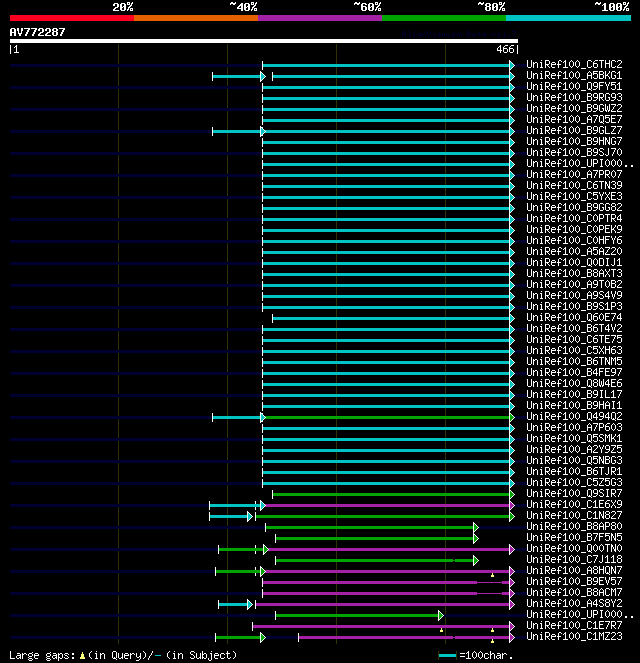This screenshot has height=663, width=640.
Task: Click the UniRef100_B9GLZ7 entry
Action: click(x=574, y=130)
